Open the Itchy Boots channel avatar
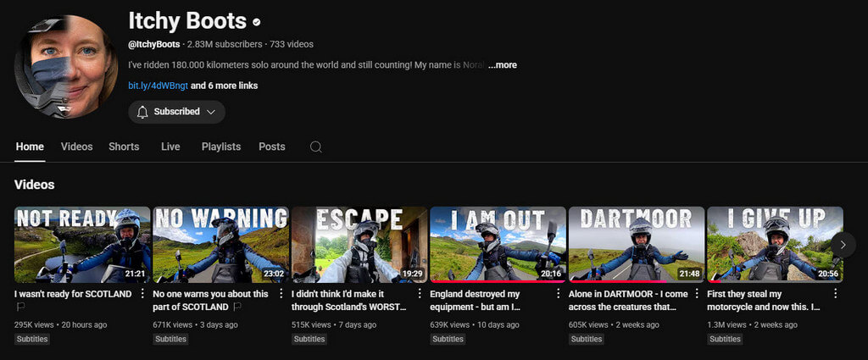 pos(66,66)
